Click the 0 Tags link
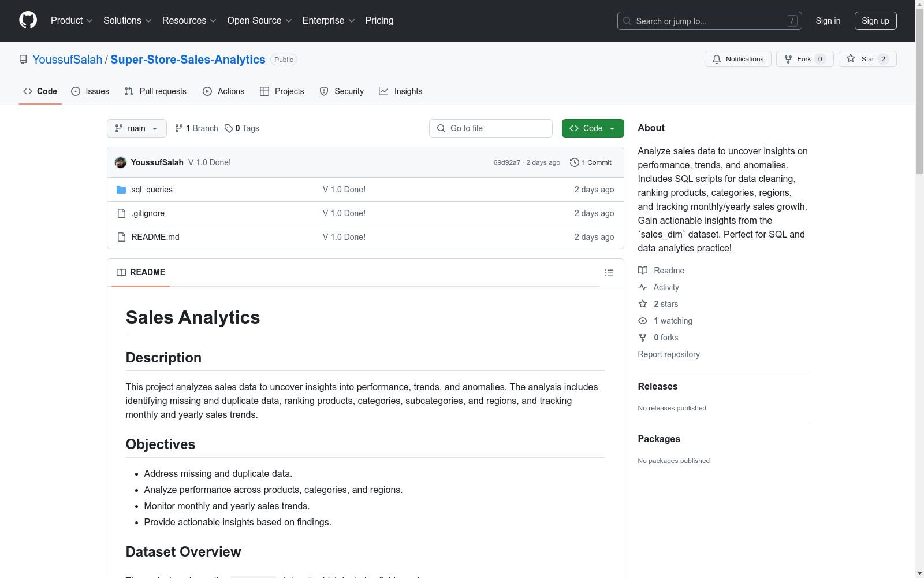 pyautogui.click(x=242, y=128)
